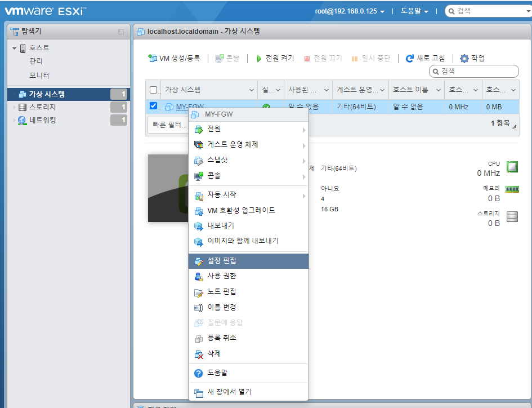Click the 호스트 server icon in navigator

(23, 48)
